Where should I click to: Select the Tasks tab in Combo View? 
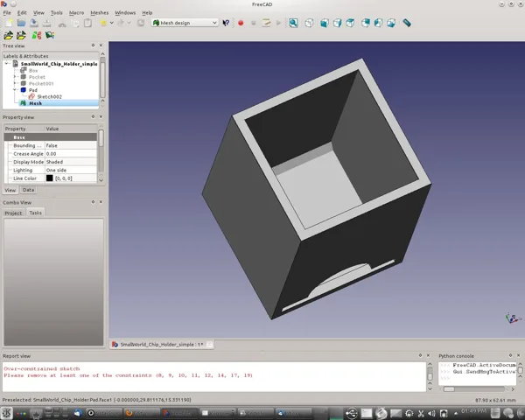coord(36,213)
